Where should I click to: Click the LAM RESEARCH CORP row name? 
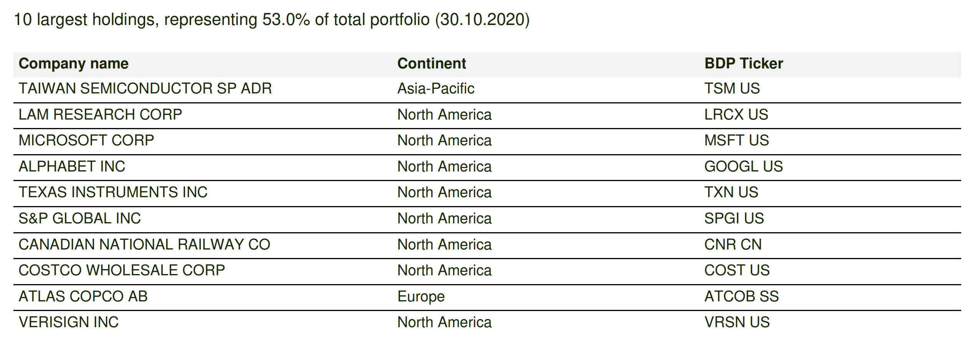pos(100,115)
